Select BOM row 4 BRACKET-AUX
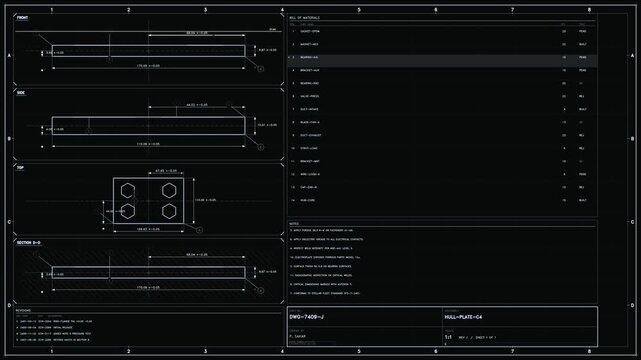This screenshot has width=641, height=360. [x=442, y=70]
